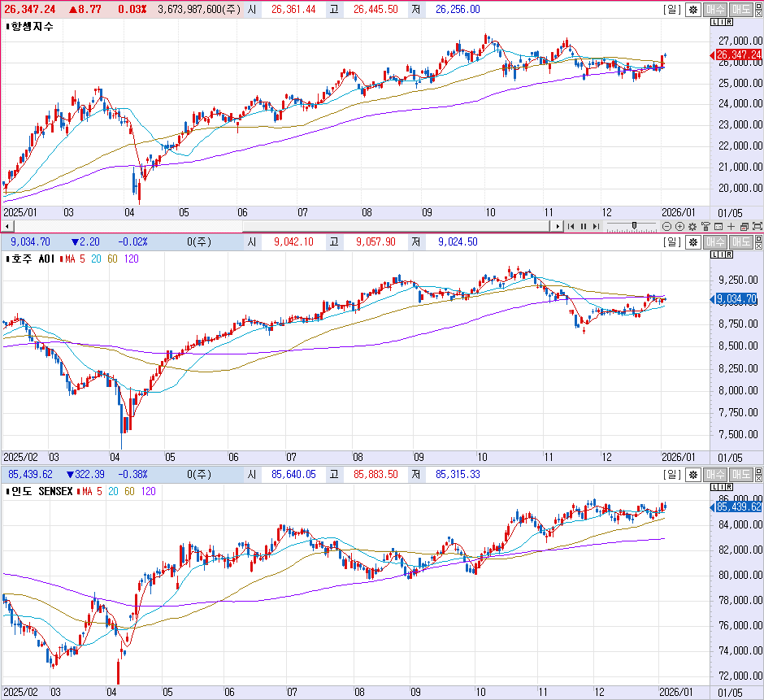Click the [일] daily period label on 호주 AOI
The image size is (764, 700).
(x=672, y=241)
